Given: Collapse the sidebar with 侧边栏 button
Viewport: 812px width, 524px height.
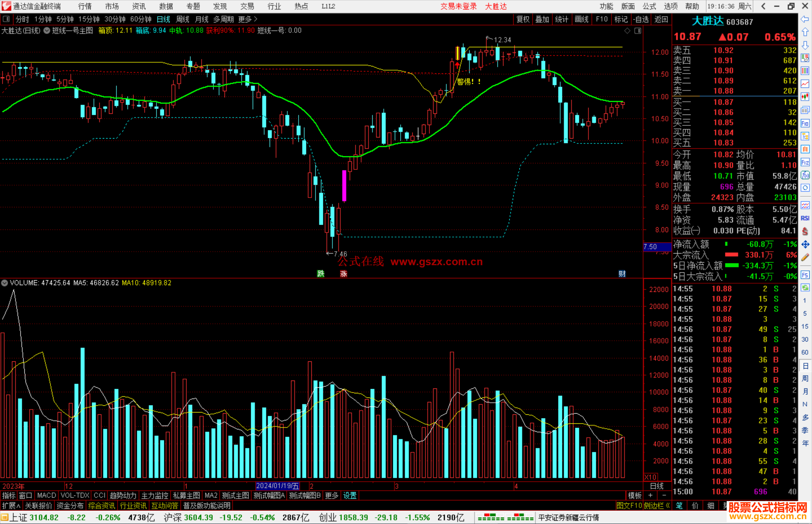Looking at the screenshot, I should pyautogui.click(x=657, y=506).
